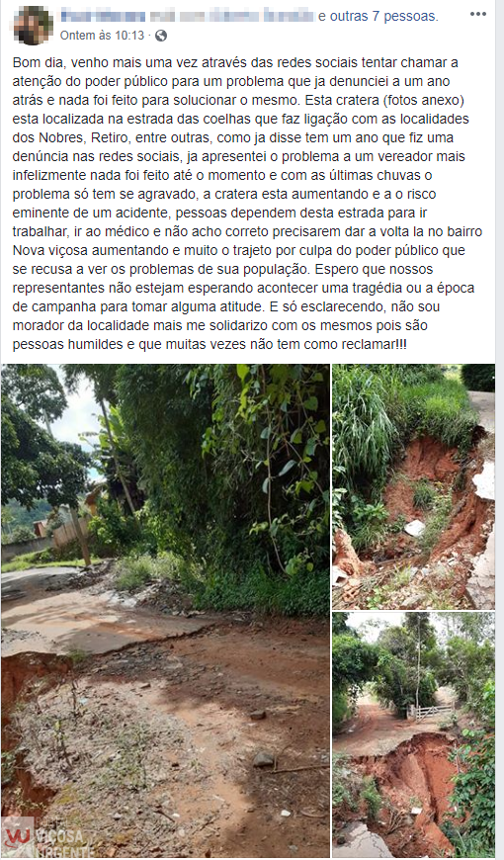Open the top-right crater beside grass photo
504x860 pixels.
[x=413, y=486]
